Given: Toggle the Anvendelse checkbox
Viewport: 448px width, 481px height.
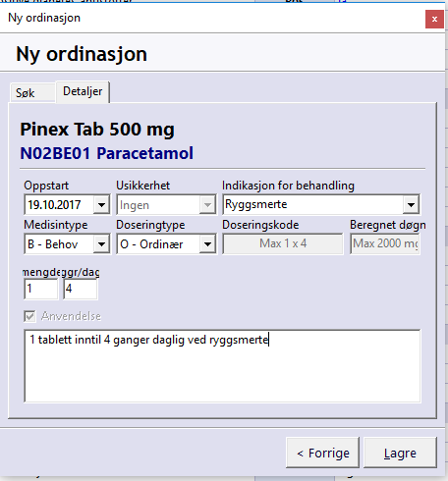Looking at the screenshot, I should tap(29, 316).
